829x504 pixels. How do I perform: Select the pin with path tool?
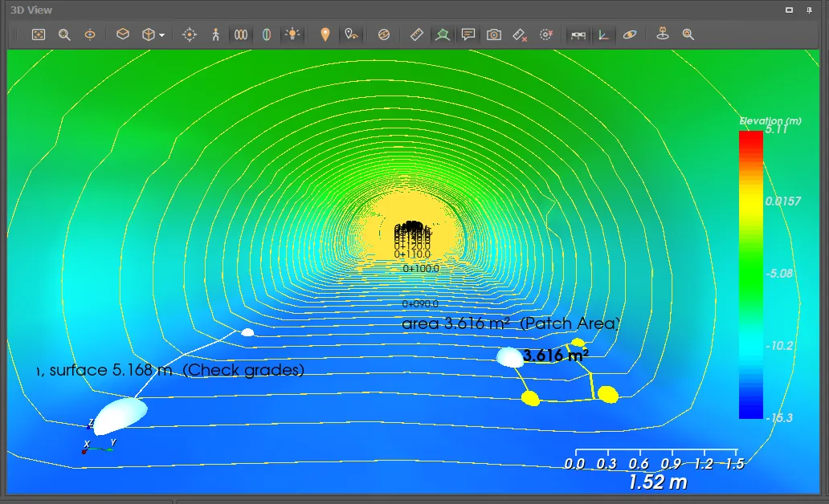click(351, 35)
